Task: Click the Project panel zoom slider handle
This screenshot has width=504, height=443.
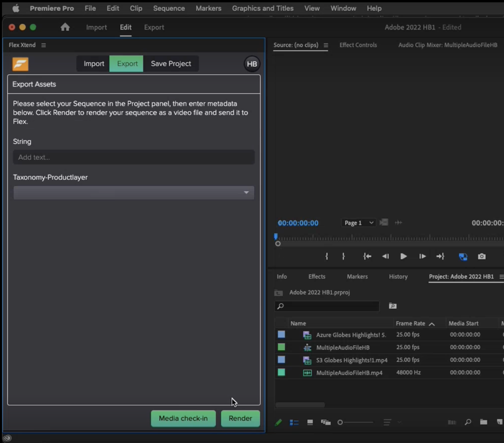Action: coord(340,422)
